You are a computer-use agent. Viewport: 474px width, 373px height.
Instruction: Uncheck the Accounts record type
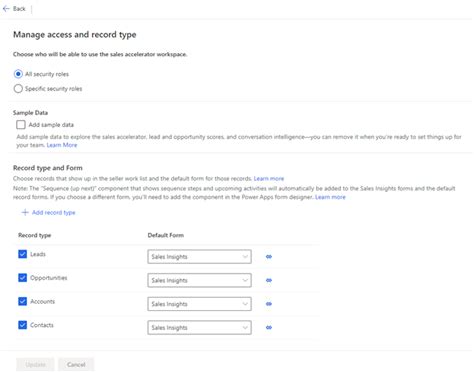point(22,301)
